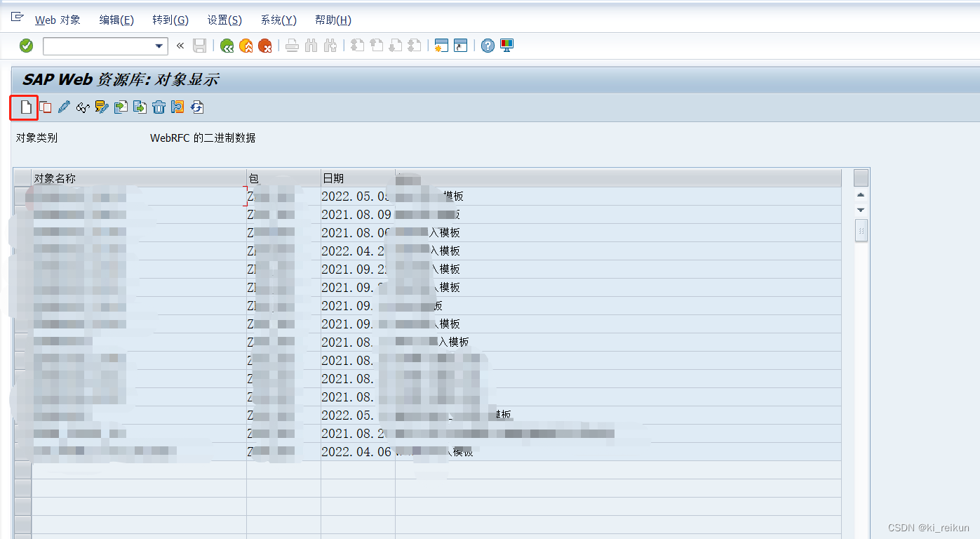This screenshot has width=980, height=539.
Task: Copy the selected object
Action: coord(43,107)
